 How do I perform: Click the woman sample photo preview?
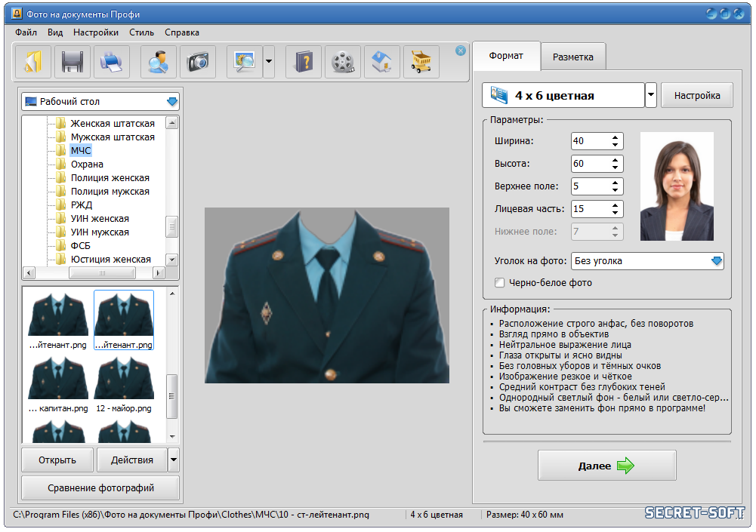(x=677, y=186)
